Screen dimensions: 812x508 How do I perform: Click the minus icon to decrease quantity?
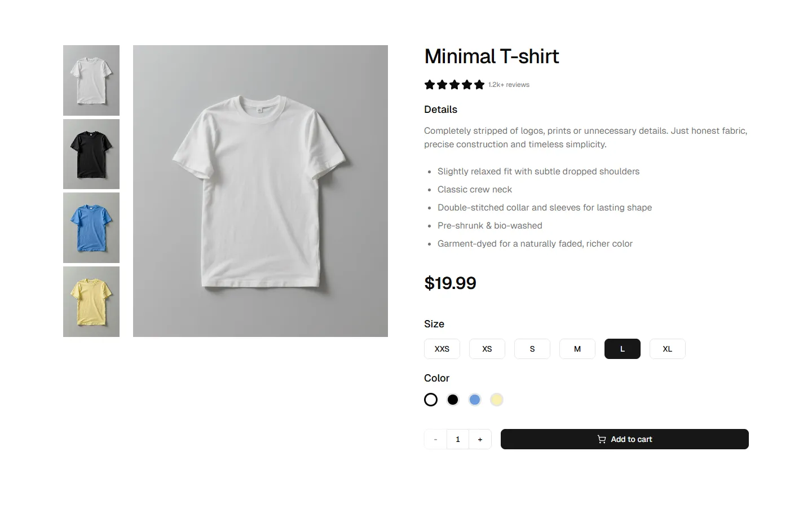[x=435, y=439]
